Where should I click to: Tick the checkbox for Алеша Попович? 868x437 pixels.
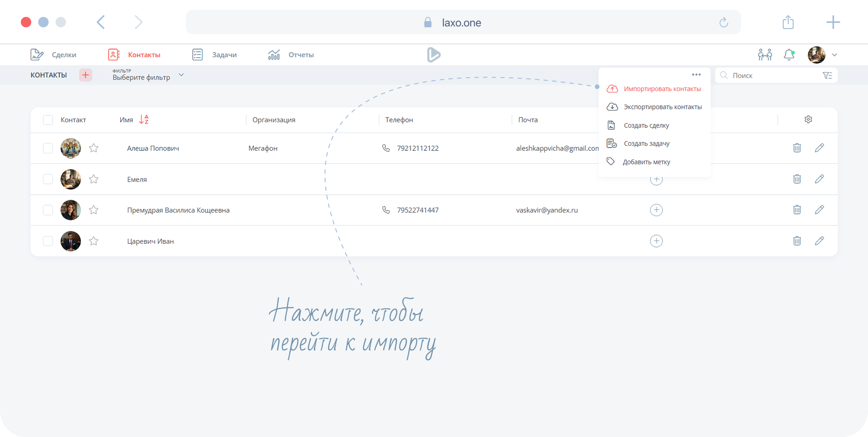(48, 148)
